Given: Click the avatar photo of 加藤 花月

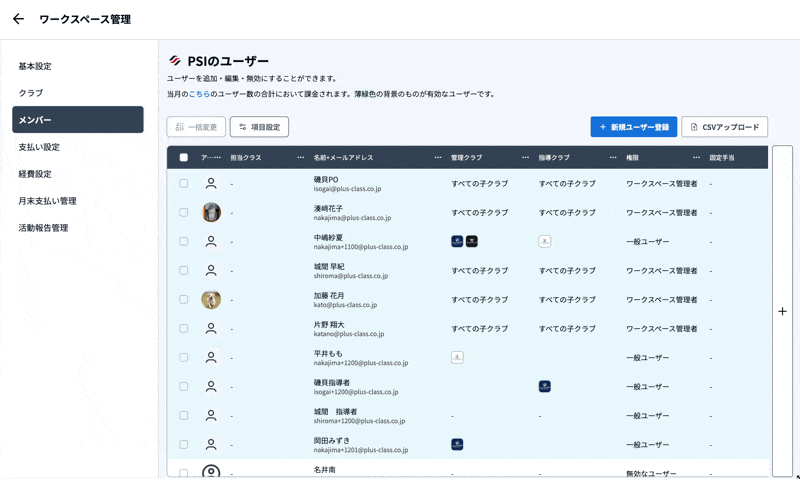Looking at the screenshot, I should pyautogui.click(x=211, y=299).
